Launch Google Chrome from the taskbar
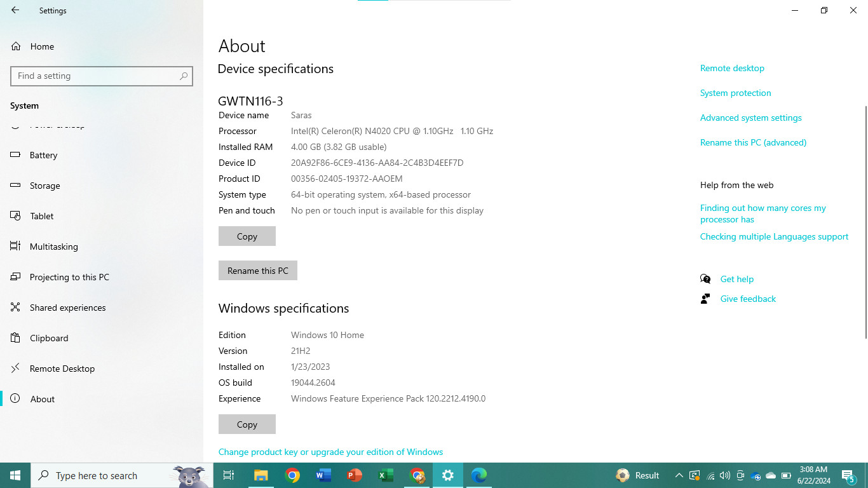 pyautogui.click(x=292, y=475)
